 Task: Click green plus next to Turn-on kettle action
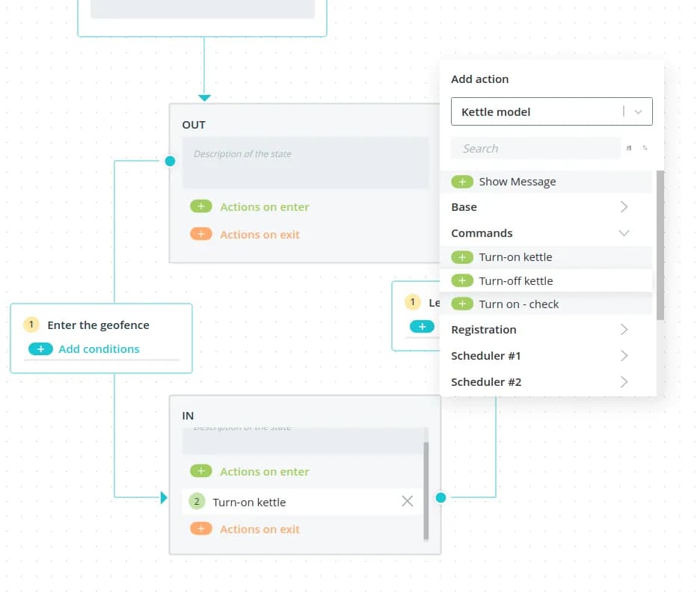point(461,257)
